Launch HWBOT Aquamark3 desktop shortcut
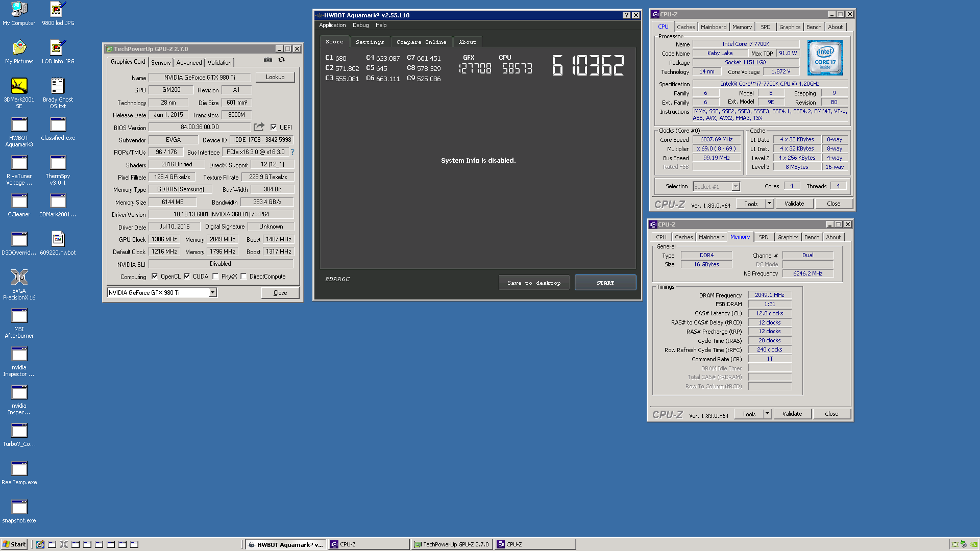The width and height of the screenshot is (980, 551). tap(19, 132)
